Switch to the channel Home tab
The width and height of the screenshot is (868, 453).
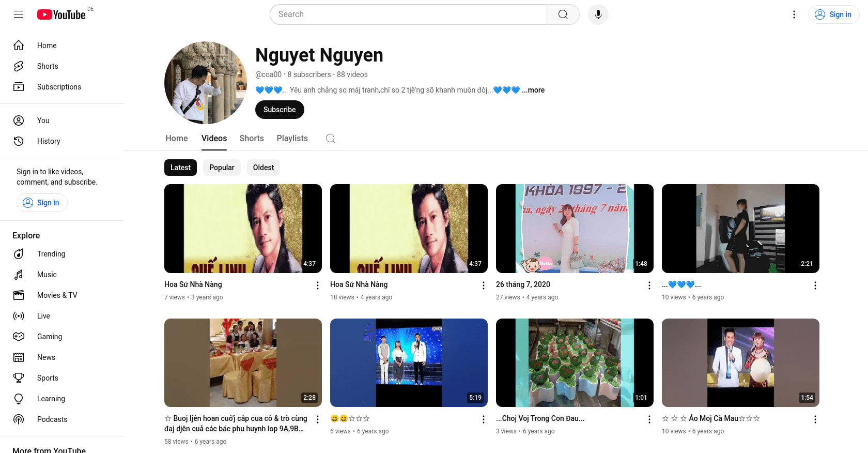(x=177, y=139)
